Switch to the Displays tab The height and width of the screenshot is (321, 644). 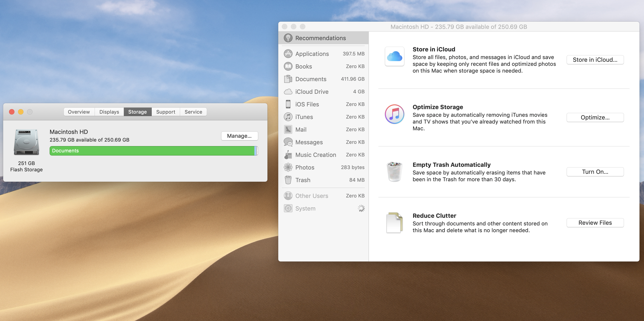point(109,112)
